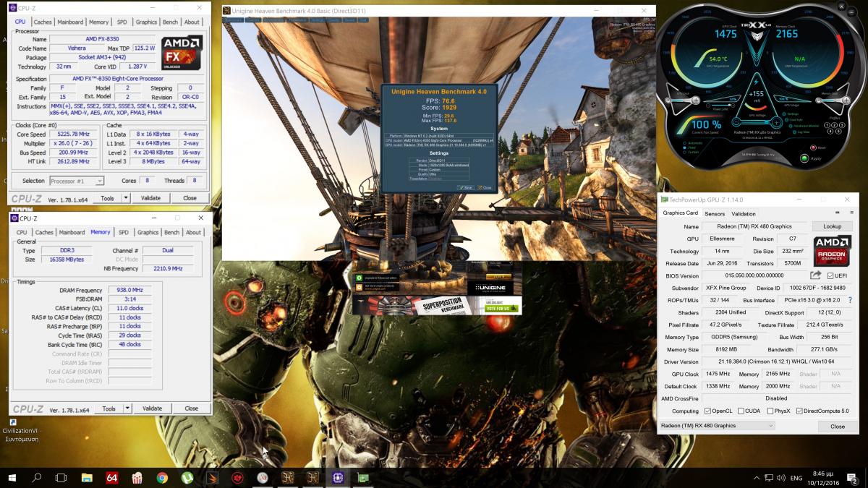Viewport: 868px width, 488px height.
Task: Click the Close button in GPU-Z
Action: (x=838, y=426)
